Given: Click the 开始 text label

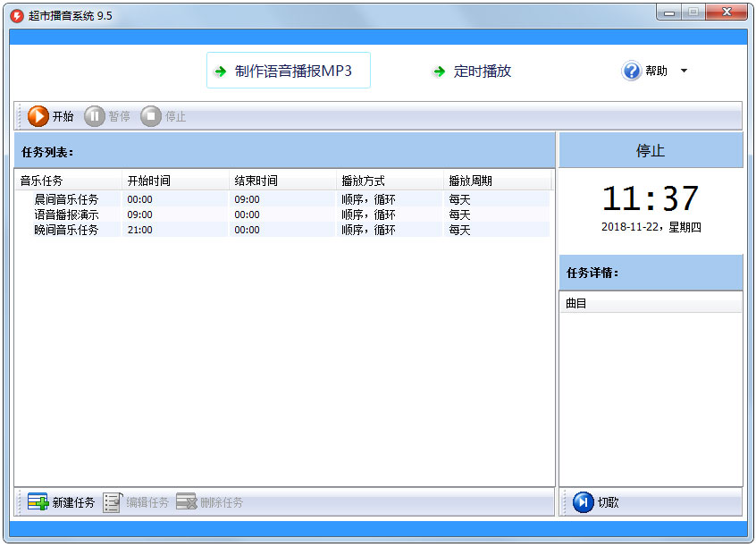Looking at the screenshot, I should 63,116.
